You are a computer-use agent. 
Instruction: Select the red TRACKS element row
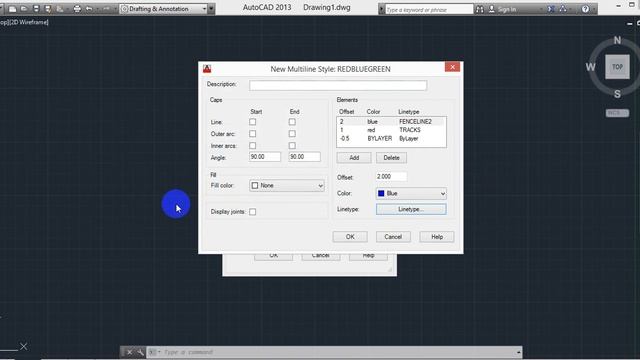[x=391, y=130]
